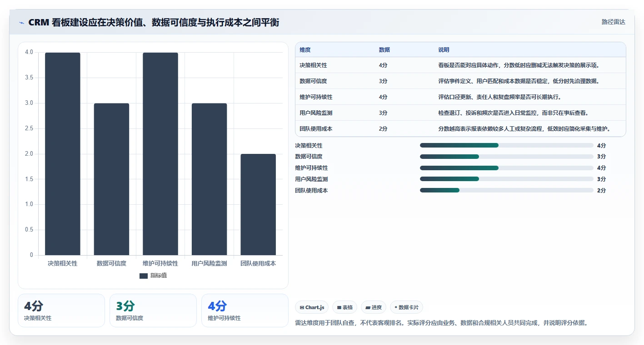
Task: Click the footnote starting 雷达维度用于团队自查
Action: click(442, 323)
